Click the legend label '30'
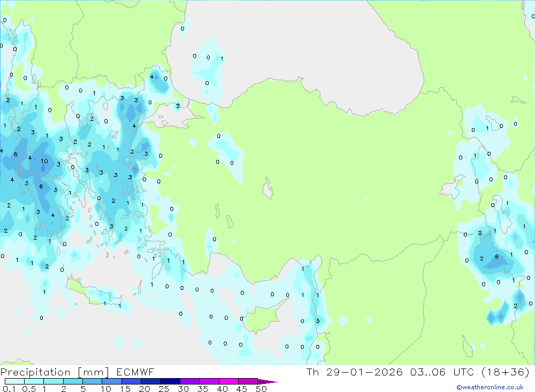The image size is (535, 392). point(184,389)
